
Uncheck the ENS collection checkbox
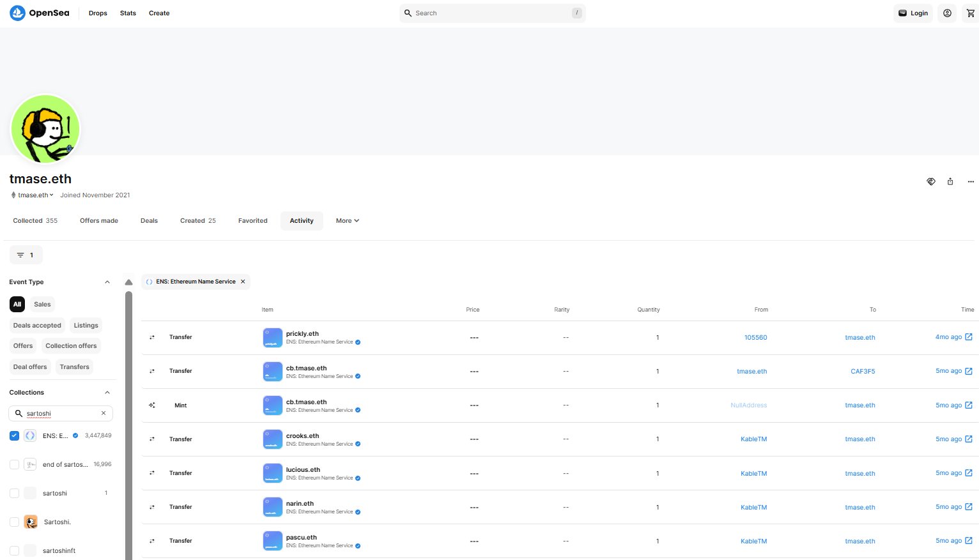pos(14,435)
